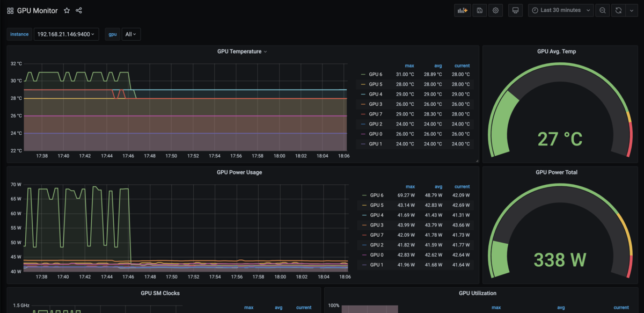The width and height of the screenshot is (644, 313).
Task: Sort temperature legend by avg column
Action: [437, 65]
